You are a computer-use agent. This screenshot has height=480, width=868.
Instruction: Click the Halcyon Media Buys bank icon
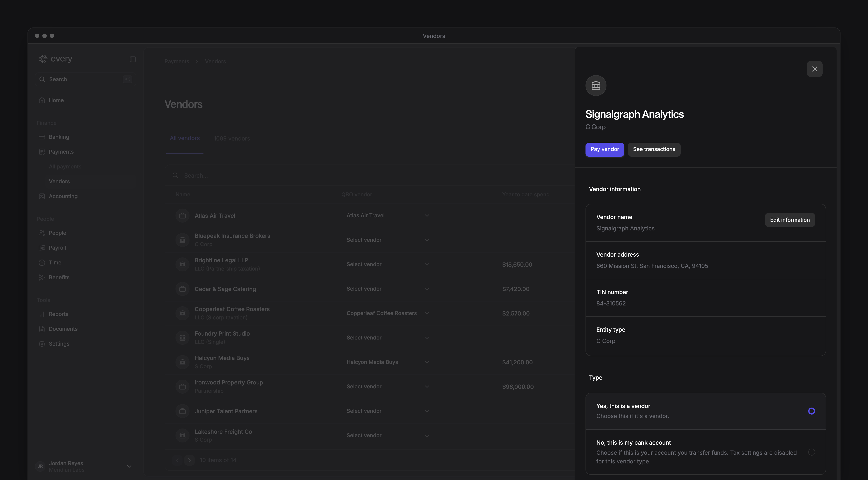pos(182,362)
